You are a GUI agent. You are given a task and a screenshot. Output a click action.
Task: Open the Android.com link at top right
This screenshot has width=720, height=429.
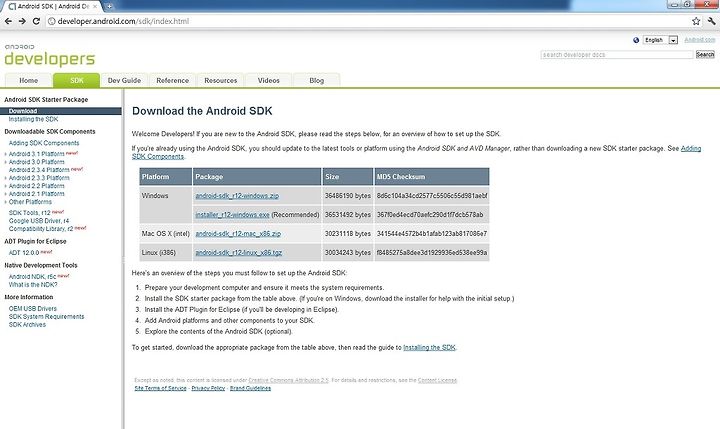(699, 40)
